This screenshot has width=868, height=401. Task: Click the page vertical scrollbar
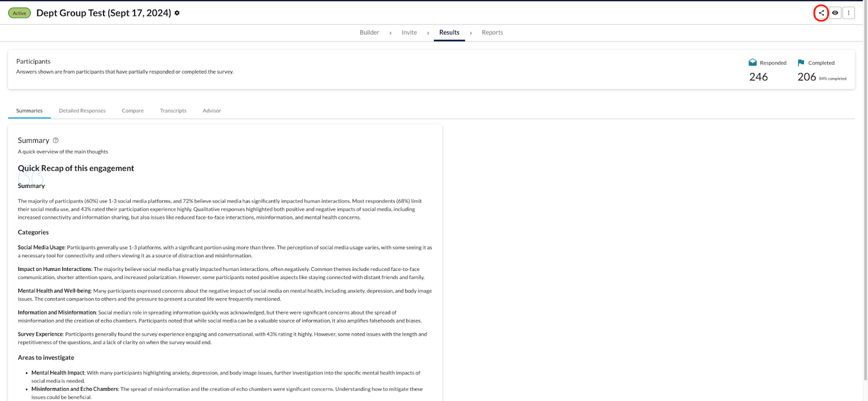pos(865,191)
